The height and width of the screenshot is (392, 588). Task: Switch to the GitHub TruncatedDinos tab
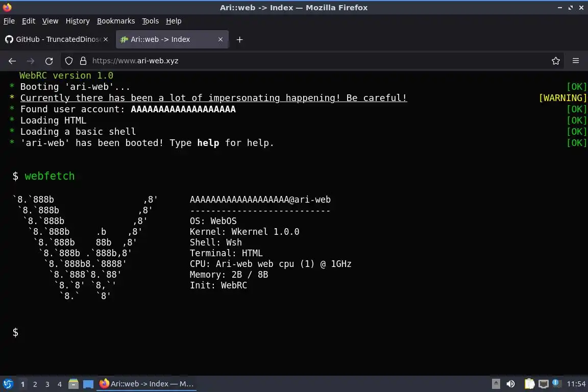(57, 39)
